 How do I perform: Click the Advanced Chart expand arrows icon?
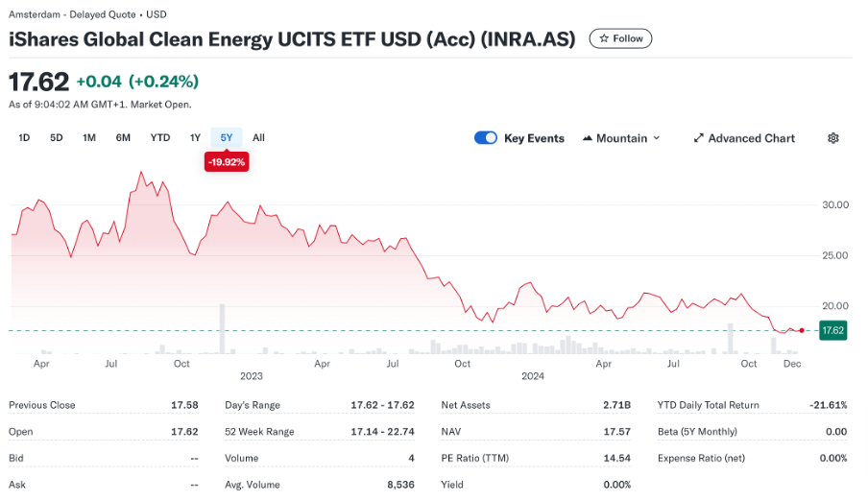[x=699, y=138]
